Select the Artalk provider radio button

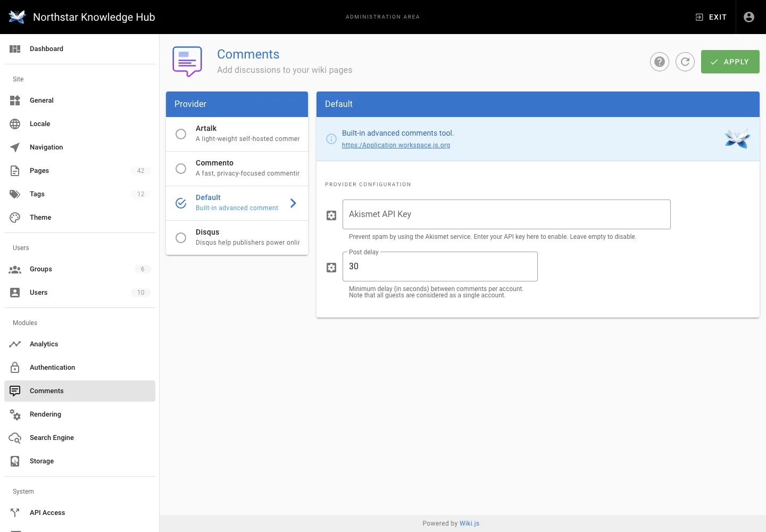coord(181,134)
